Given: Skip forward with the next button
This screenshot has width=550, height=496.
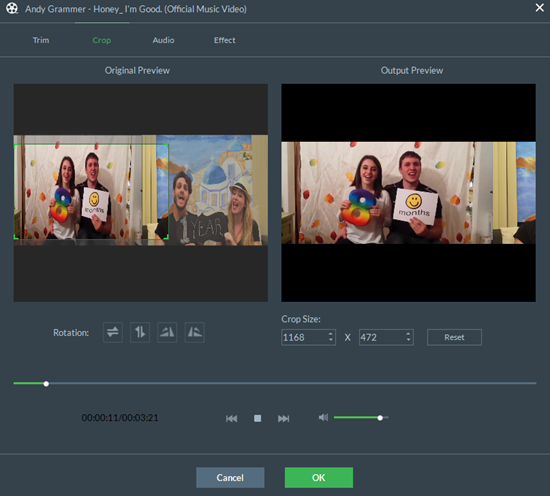Looking at the screenshot, I should pos(283,418).
